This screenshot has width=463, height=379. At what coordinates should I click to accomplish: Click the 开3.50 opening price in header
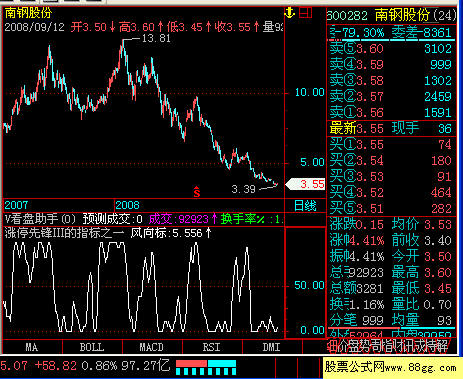click(x=89, y=27)
